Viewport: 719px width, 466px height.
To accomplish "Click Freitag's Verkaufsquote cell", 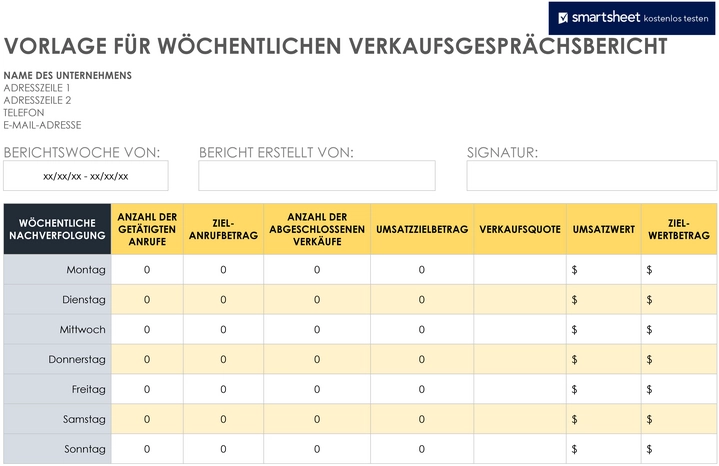I will [x=520, y=389].
